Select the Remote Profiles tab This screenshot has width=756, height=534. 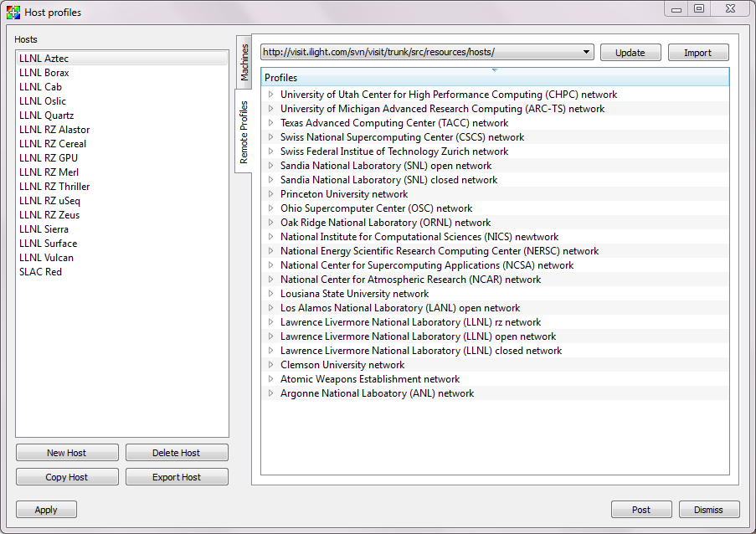click(244, 132)
